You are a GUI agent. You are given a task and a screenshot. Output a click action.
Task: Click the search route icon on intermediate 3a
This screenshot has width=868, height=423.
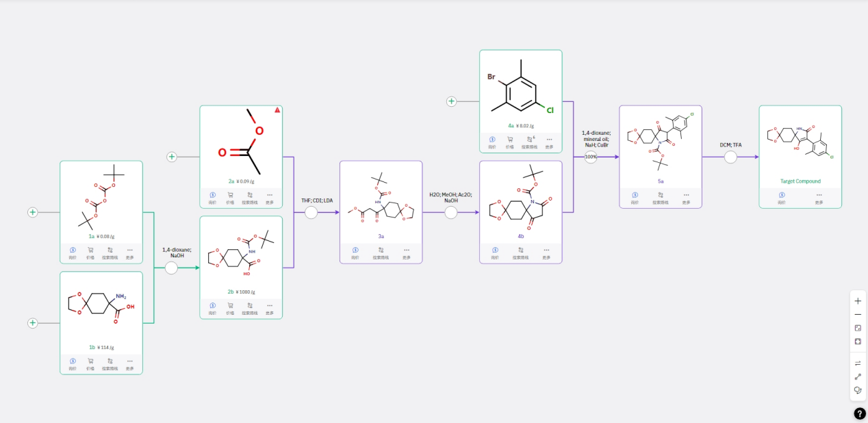[381, 251]
